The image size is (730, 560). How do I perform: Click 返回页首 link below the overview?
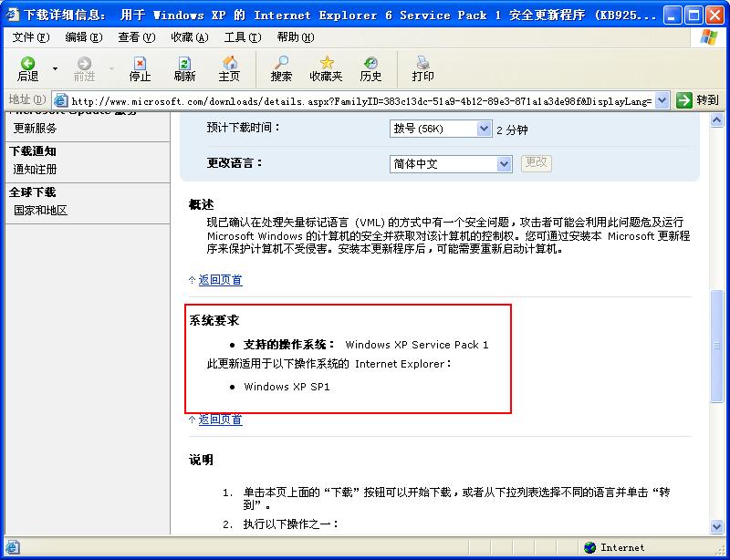pyautogui.click(x=220, y=280)
